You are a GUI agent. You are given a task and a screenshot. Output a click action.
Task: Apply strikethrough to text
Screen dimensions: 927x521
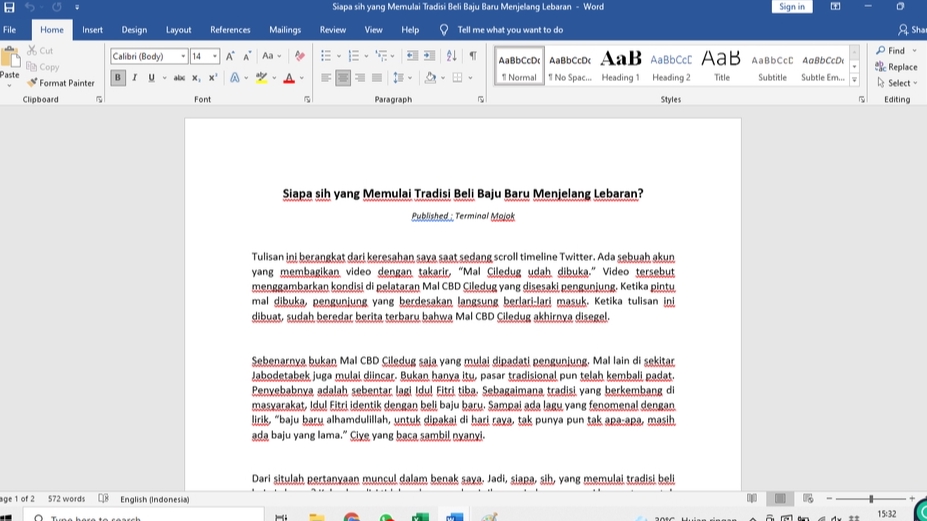[x=179, y=77]
